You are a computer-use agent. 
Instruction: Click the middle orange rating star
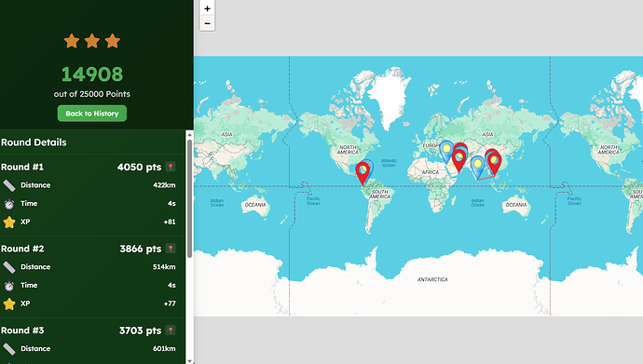pyautogui.click(x=92, y=41)
